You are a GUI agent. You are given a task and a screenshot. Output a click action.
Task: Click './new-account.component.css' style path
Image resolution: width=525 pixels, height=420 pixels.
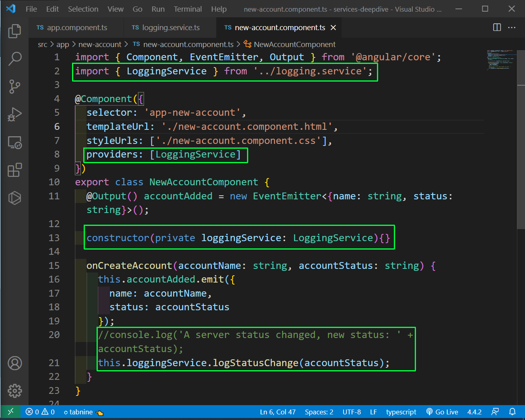[x=239, y=141]
